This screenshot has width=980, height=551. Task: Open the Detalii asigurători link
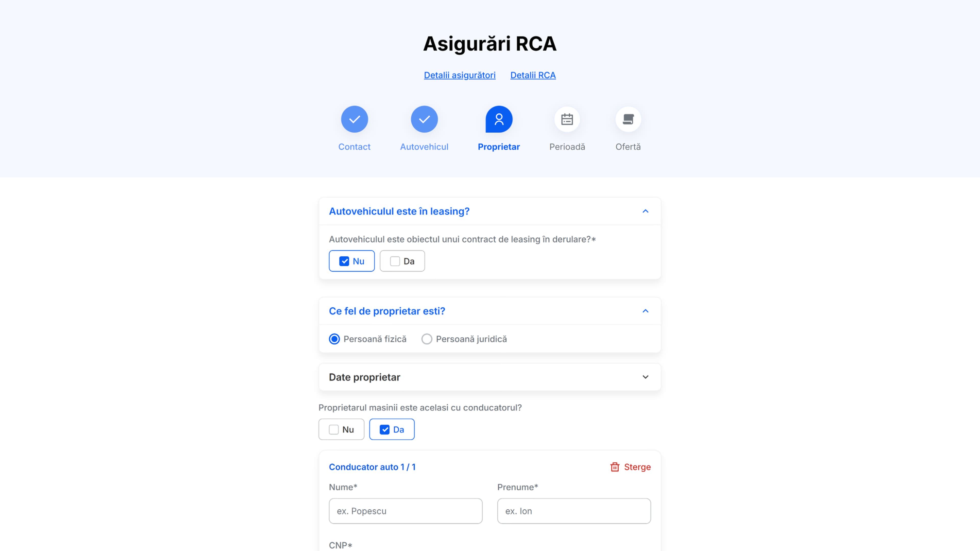click(x=460, y=75)
